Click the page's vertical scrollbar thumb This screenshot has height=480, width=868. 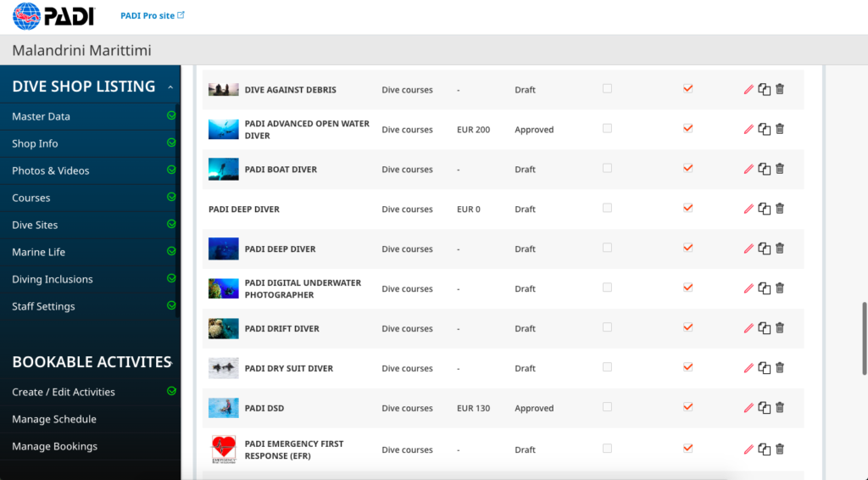pos(864,338)
